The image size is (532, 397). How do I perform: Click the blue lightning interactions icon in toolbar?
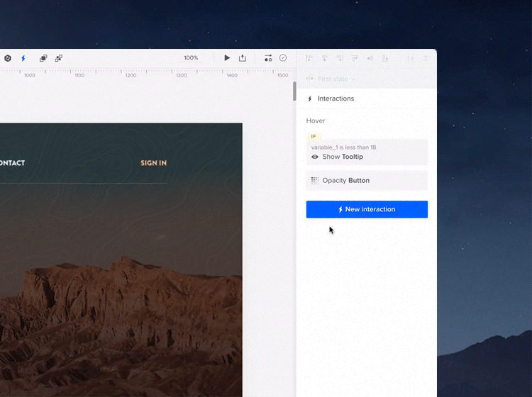23,58
